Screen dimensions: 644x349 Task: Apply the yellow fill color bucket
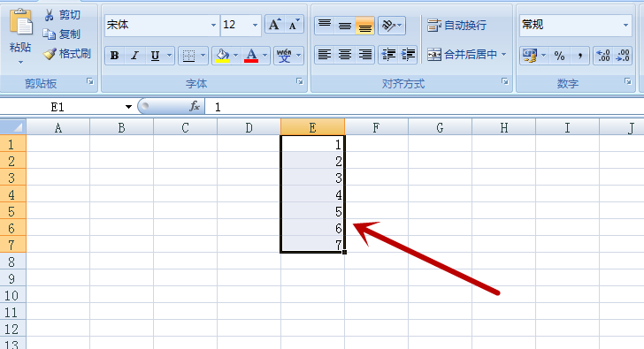pyautogui.click(x=222, y=56)
